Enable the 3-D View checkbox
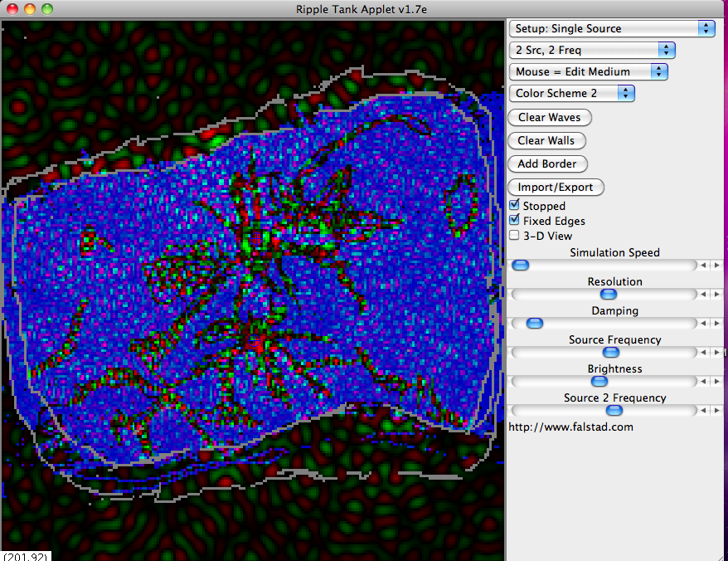The image size is (728, 561). (514, 235)
